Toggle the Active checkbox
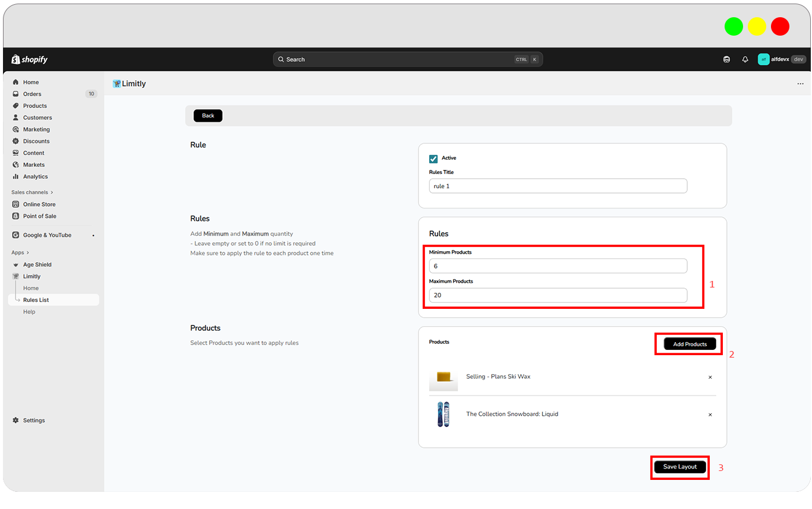 click(x=433, y=159)
